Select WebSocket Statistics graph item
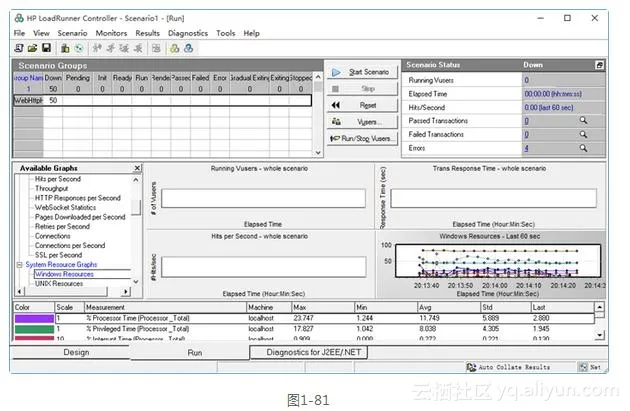Viewport: 630px width, 411px height. pyautogui.click(x=65, y=208)
